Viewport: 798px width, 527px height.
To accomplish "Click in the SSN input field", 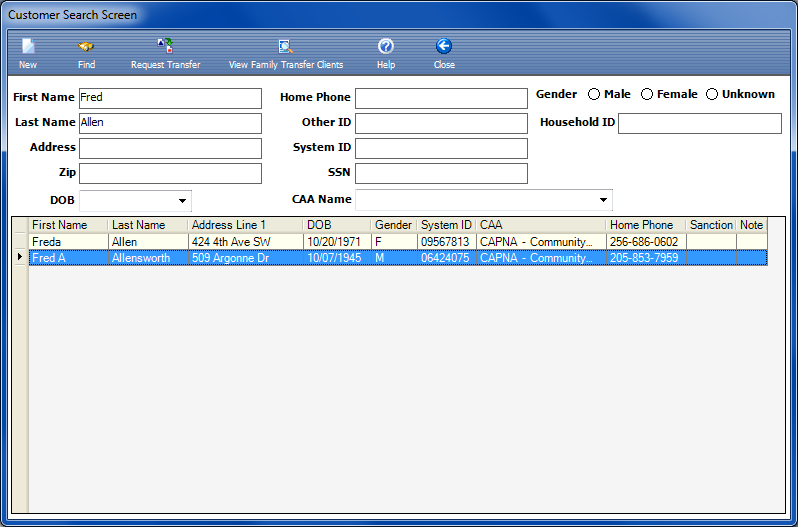I will coord(441,173).
